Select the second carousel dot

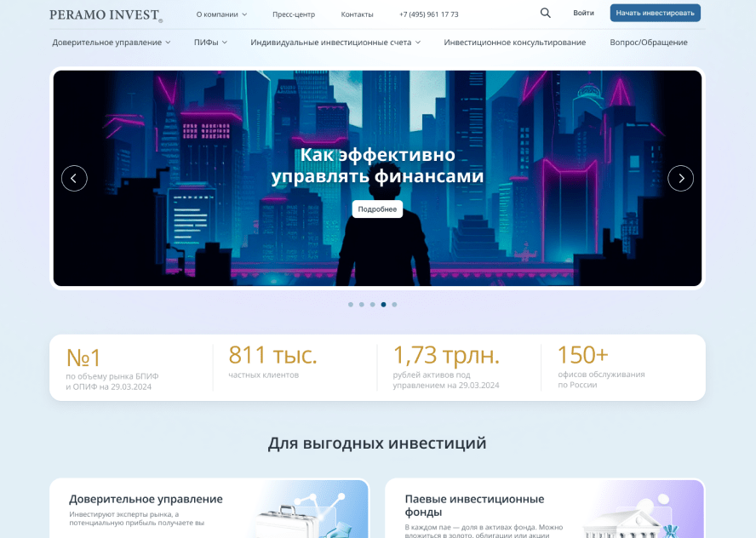[362, 304]
